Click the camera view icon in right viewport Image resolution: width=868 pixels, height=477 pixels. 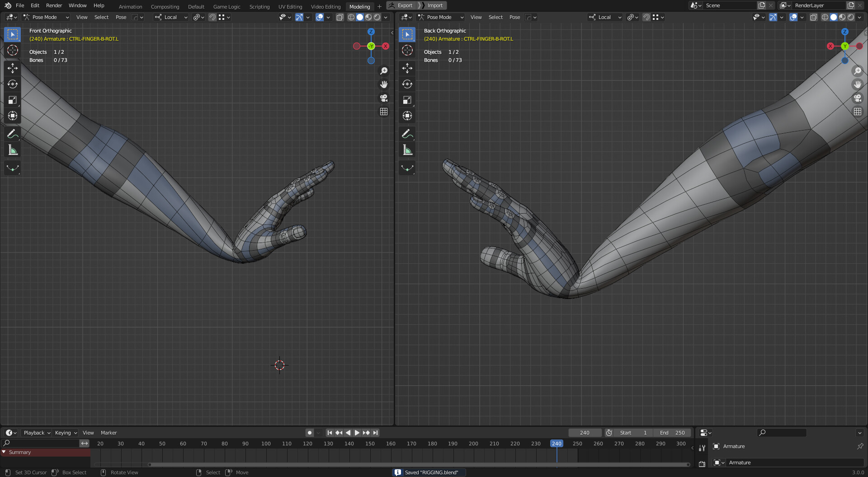tap(858, 98)
